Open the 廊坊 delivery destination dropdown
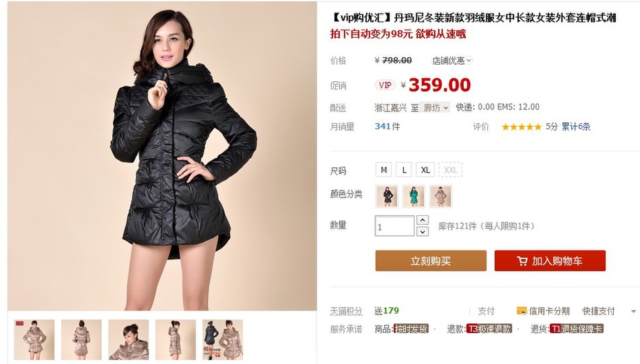 436,107
